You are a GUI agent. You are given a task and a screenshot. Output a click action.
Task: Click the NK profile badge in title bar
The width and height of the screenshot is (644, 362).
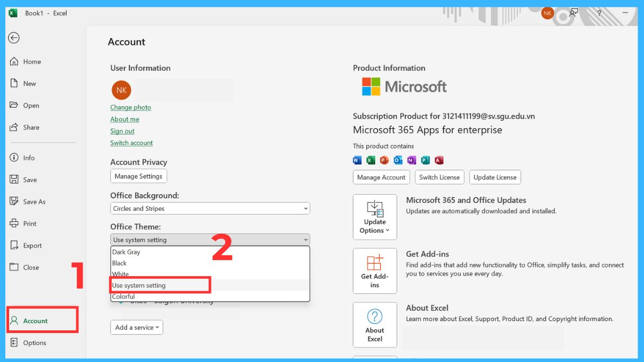(547, 13)
